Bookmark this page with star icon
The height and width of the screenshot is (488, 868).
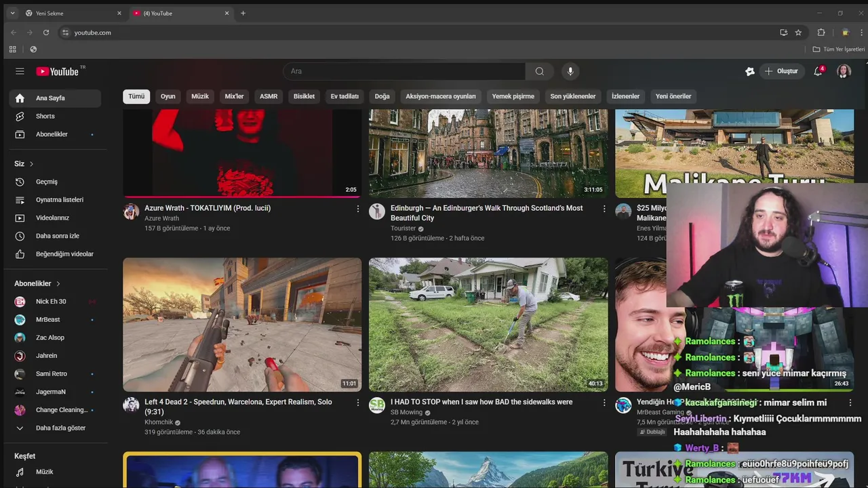[x=798, y=33]
